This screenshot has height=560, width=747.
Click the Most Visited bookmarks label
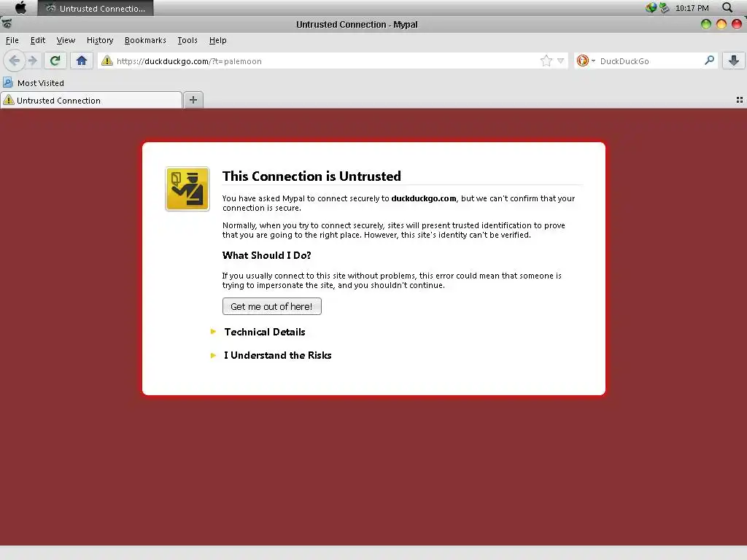41,83
